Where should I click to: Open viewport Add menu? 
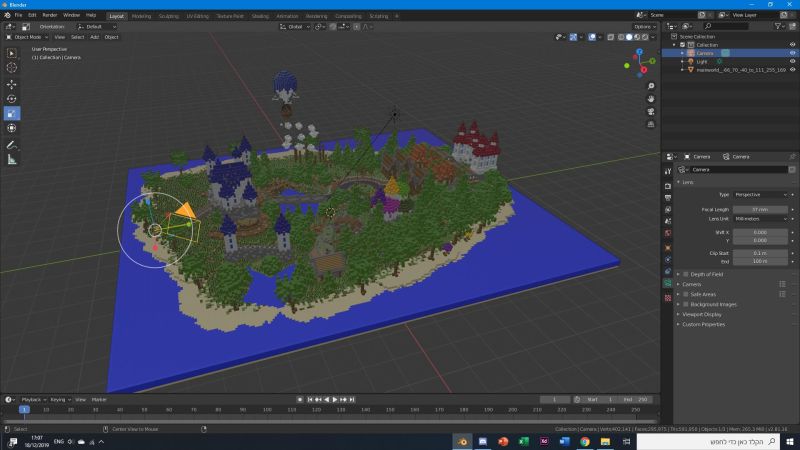[94, 37]
